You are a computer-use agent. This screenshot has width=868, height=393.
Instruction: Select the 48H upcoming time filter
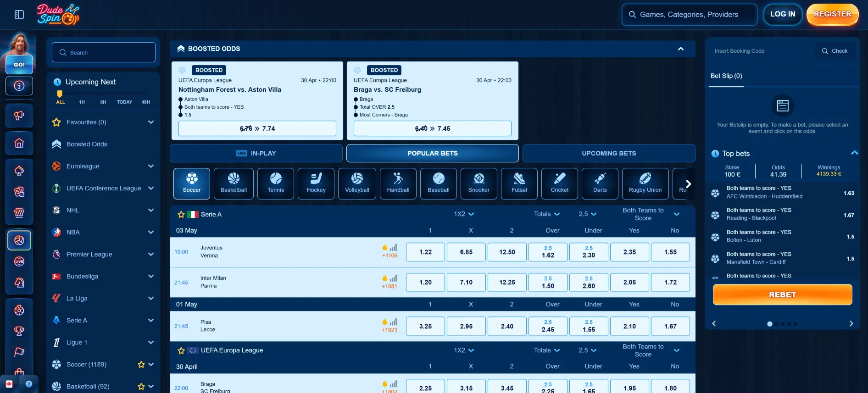click(146, 102)
